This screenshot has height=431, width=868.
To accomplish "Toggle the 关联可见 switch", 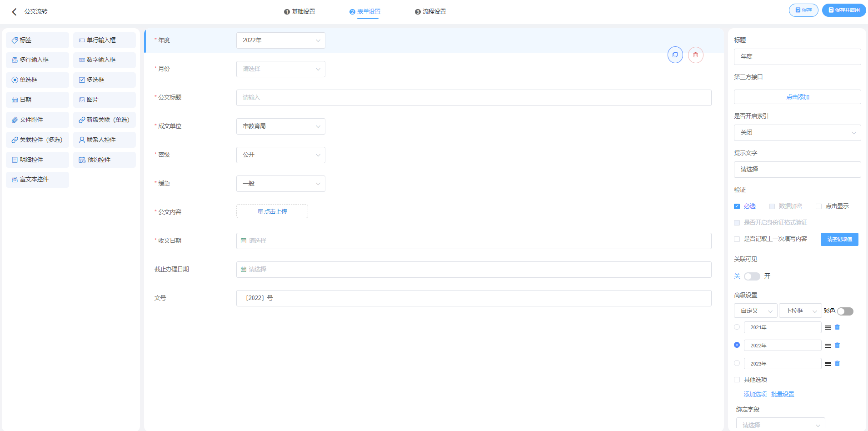I will click(x=752, y=276).
